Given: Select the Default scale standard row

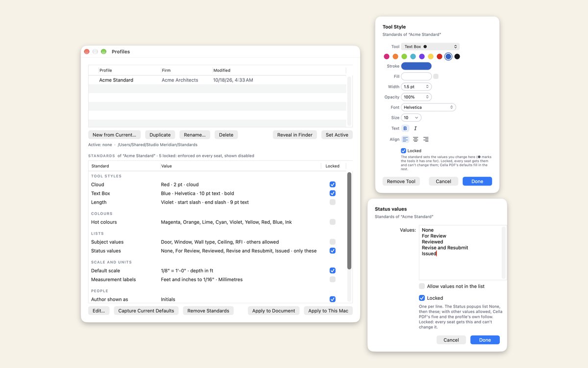Looking at the screenshot, I should (x=218, y=271).
